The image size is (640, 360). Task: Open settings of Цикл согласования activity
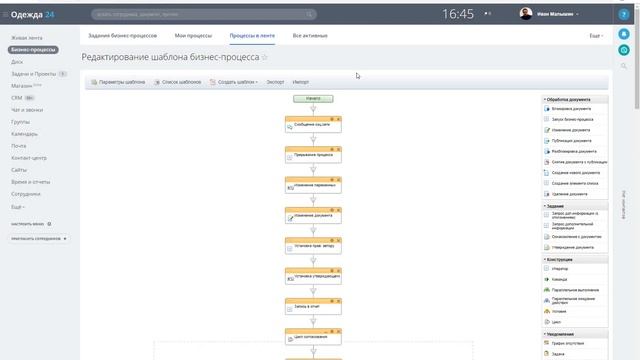coord(332,331)
